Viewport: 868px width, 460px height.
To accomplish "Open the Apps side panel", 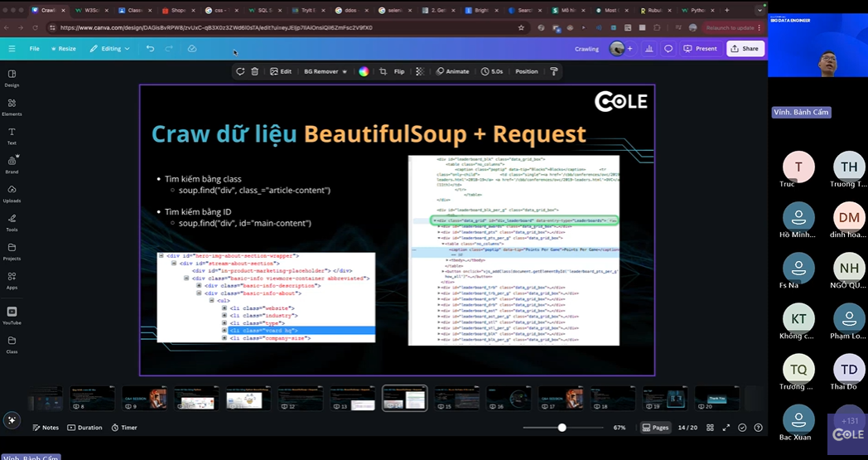I will (x=12, y=281).
